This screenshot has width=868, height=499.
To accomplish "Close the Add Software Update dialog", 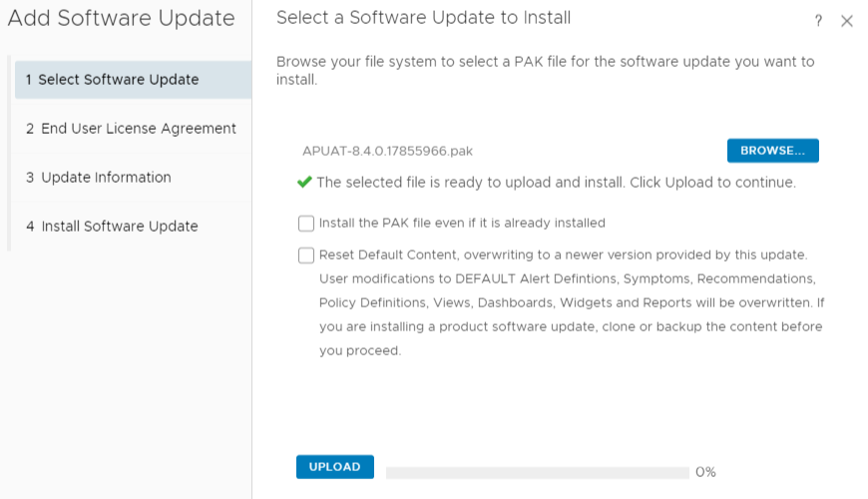I will [847, 21].
